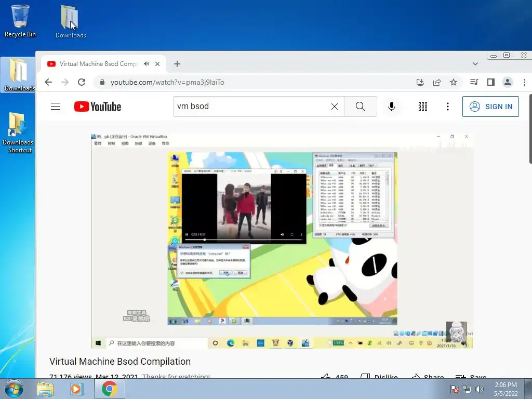The width and height of the screenshot is (532, 399).
Task: Open the YouTube hamburger guide menu
Action: click(56, 107)
